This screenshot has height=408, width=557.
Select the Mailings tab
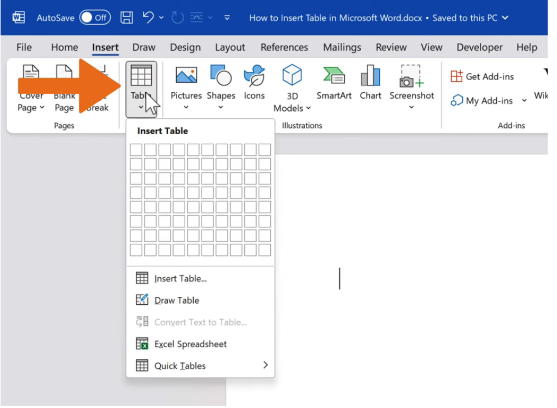coord(342,47)
